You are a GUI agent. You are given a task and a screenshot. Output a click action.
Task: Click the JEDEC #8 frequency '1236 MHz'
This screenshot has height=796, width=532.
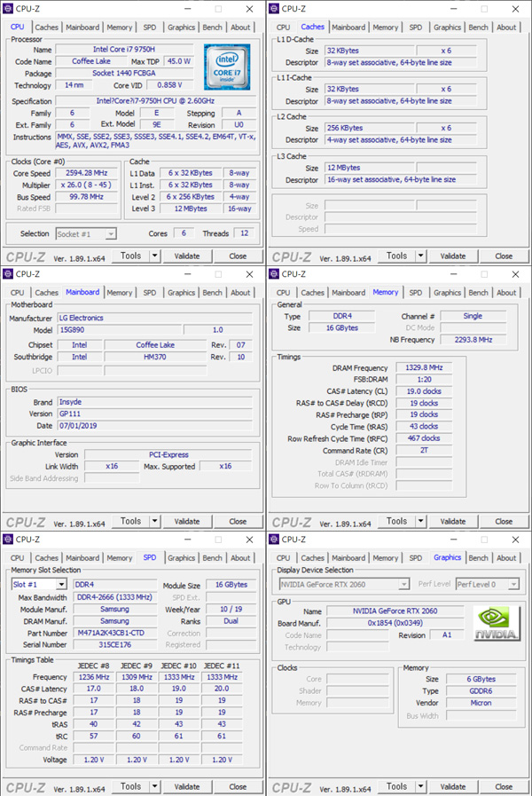point(94,677)
